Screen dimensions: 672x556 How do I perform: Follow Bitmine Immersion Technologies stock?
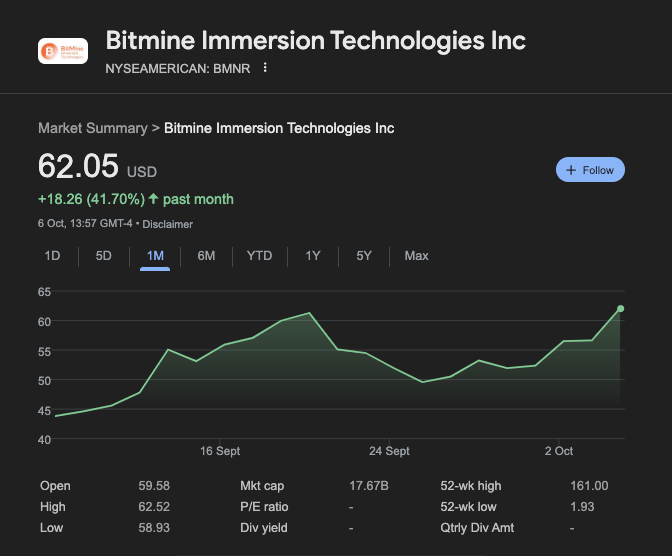click(590, 170)
